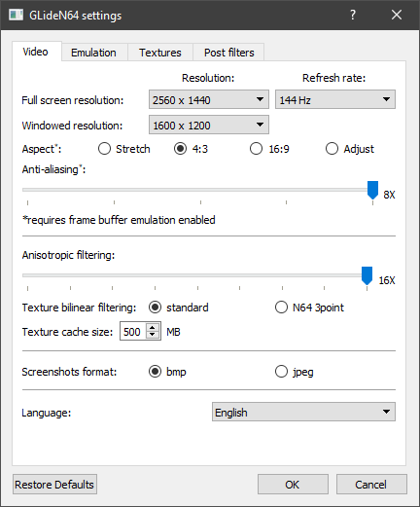
Task: Go to the Post filters tab
Action: point(229,53)
